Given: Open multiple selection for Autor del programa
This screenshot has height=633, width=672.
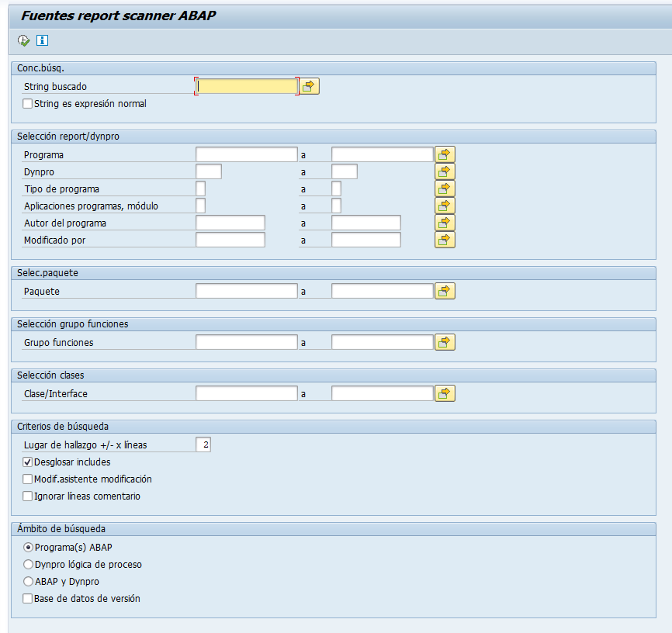Looking at the screenshot, I should coord(444,222).
